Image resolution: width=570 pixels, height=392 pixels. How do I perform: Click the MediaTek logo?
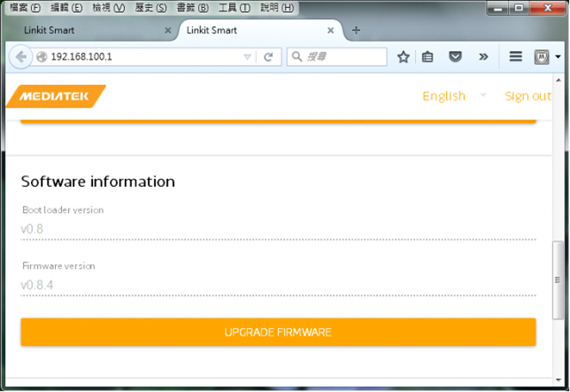click(x=56, y=96)
